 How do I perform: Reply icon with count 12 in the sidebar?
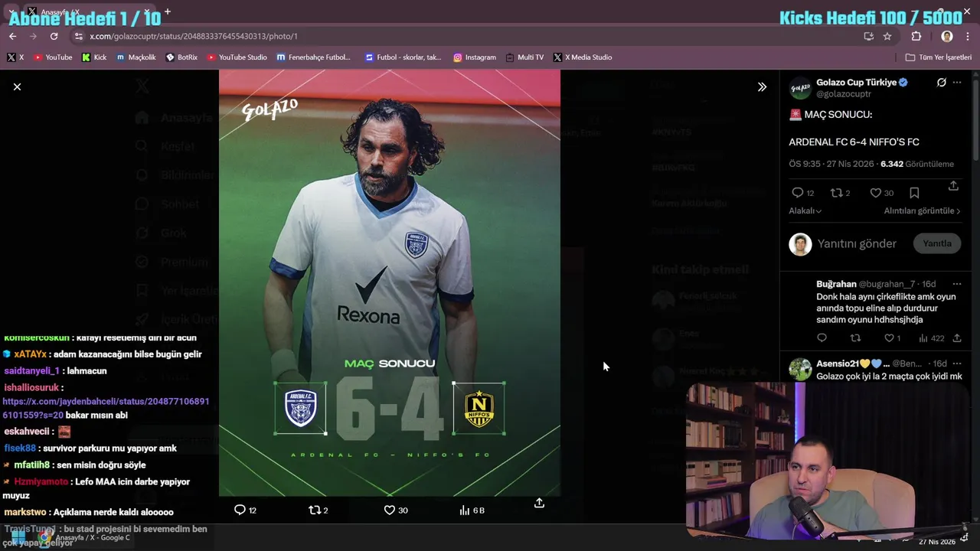(798, 193)
